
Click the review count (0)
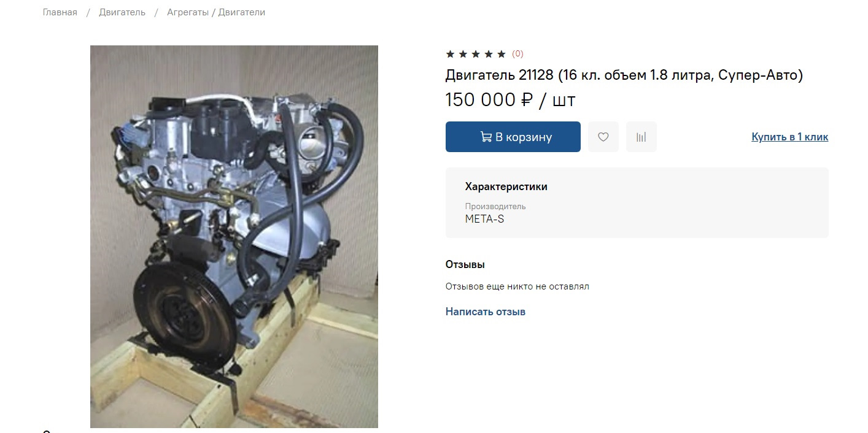[x=517, y=54]
